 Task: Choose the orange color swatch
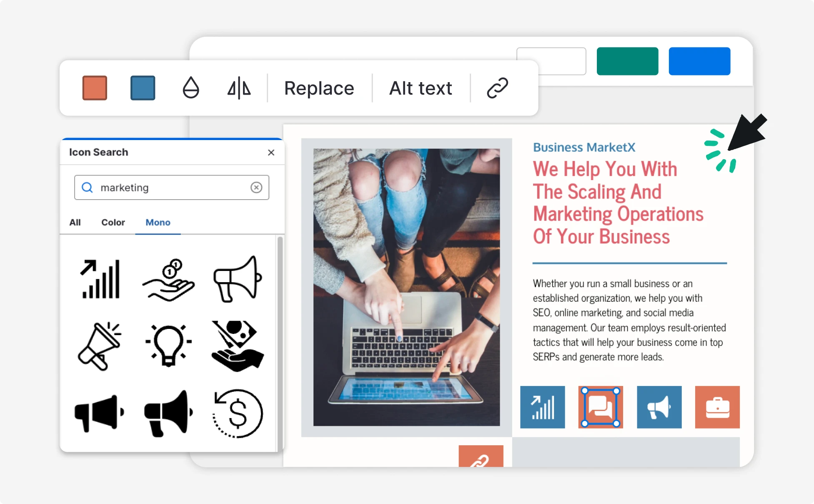pyautogui.click(x=95, y=88)
